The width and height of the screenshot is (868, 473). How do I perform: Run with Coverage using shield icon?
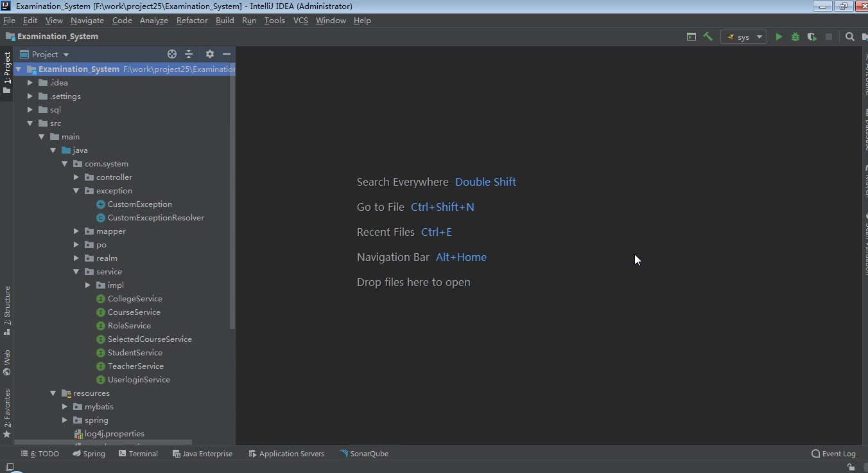(812, 37)
